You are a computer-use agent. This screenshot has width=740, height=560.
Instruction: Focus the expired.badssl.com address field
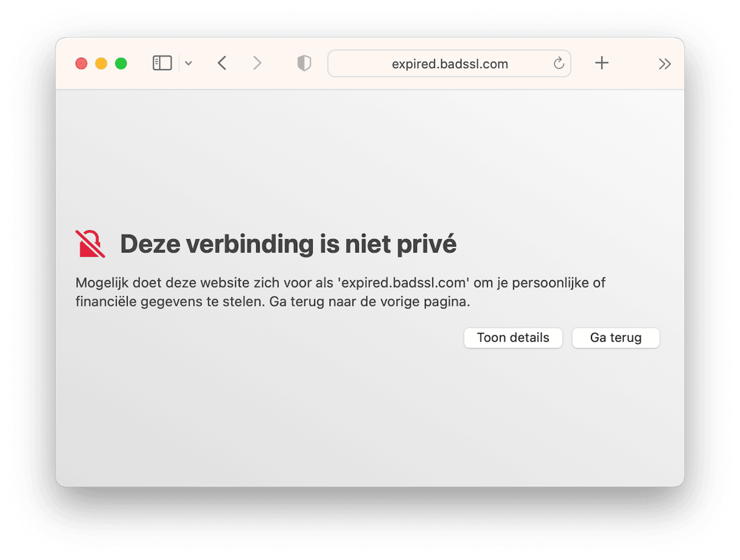[449, 63]
